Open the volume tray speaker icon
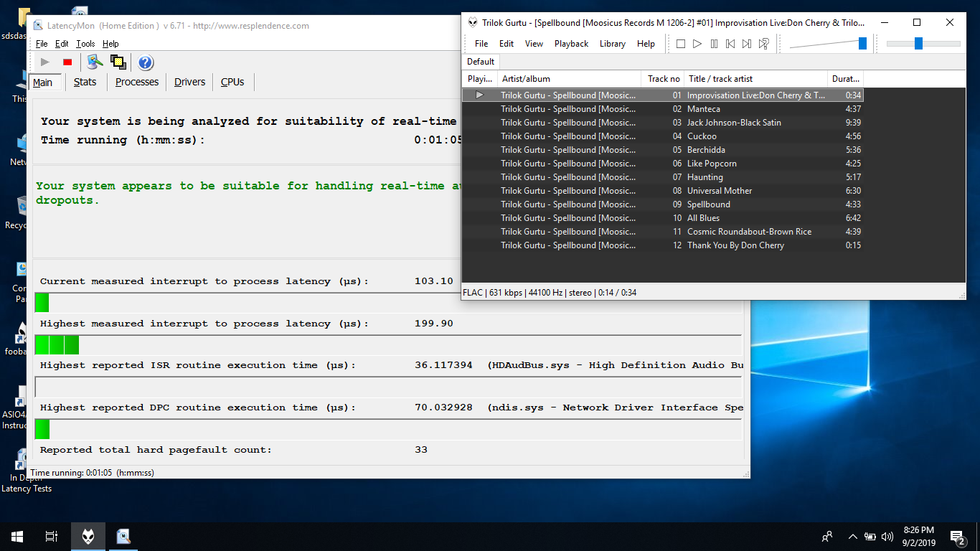The image size is (980, 551). coord(887,536)
